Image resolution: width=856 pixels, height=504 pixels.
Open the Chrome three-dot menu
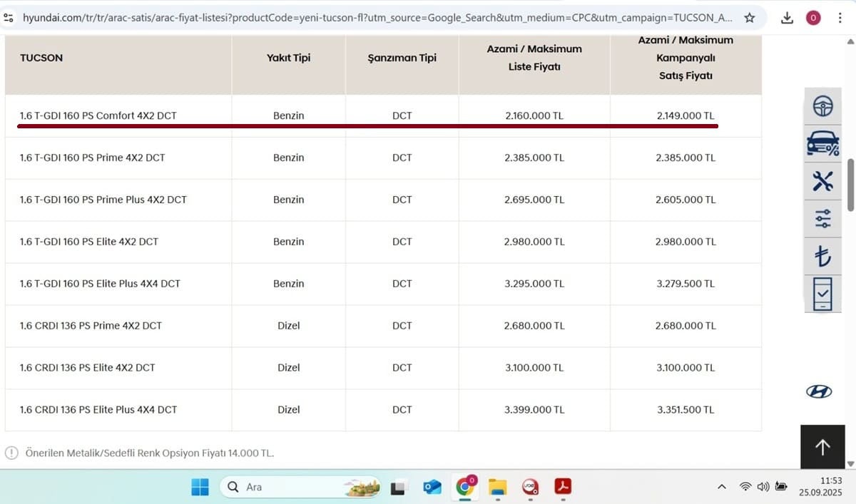pos(840,17)
